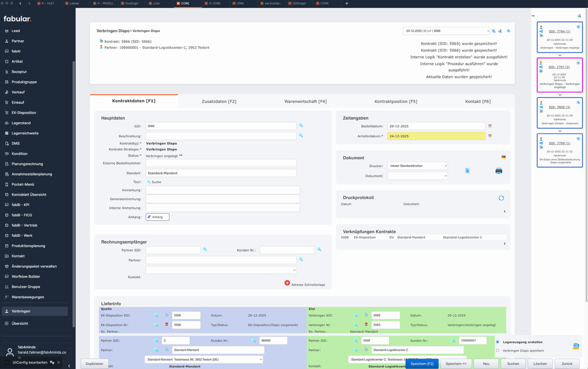The width and height of the screenshot is (588, 369).
Task: Click the printer icon in Dokument section
Action: pyautogui.click(x=499, y=171)
